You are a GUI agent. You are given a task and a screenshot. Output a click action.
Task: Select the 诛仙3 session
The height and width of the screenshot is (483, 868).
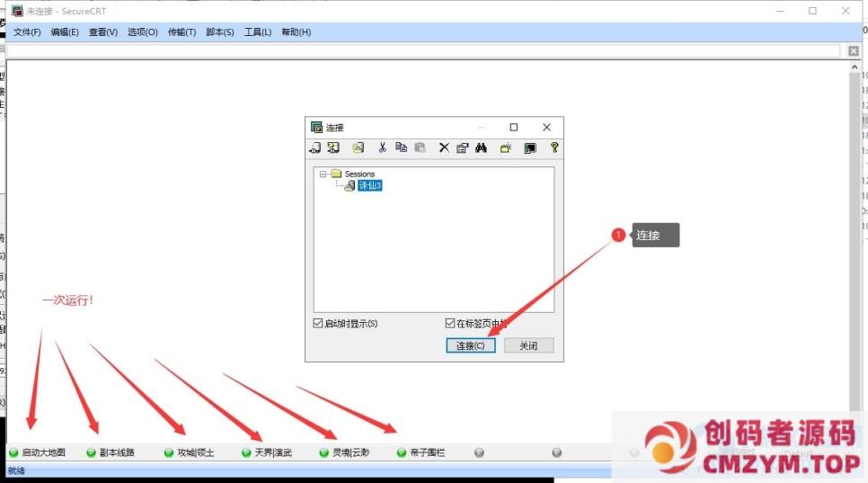[x=370, y=185]
